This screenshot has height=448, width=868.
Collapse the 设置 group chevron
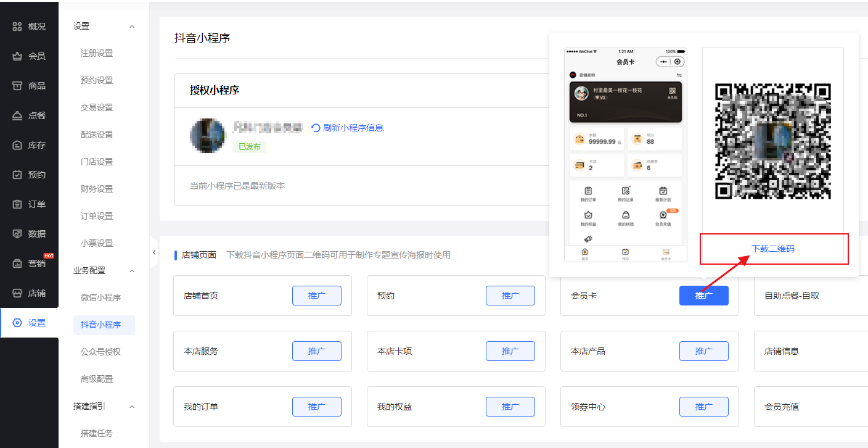131,27
